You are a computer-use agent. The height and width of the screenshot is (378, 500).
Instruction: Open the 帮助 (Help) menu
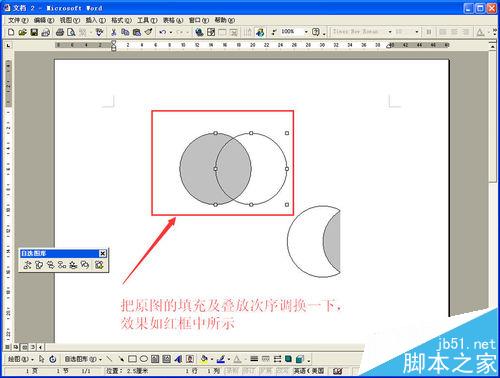pos(225,20)
